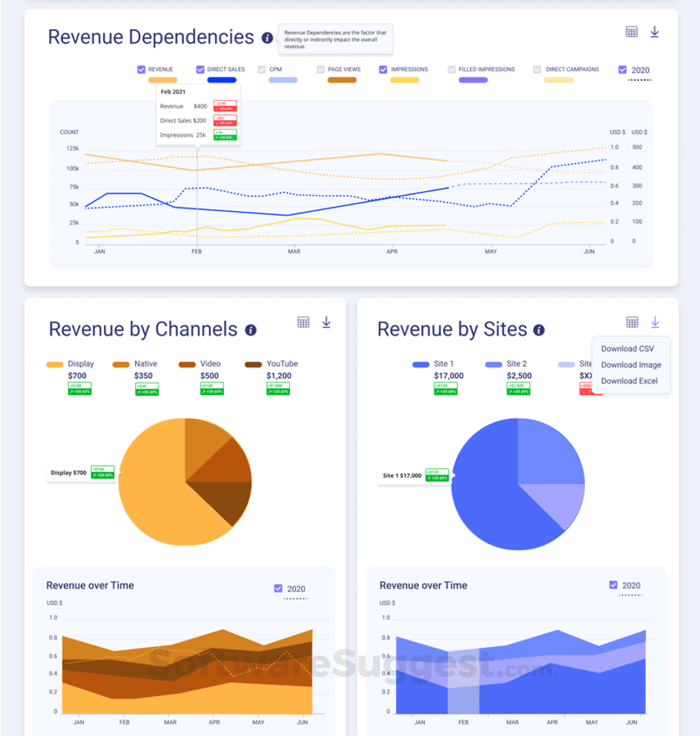The height and width of the screenshot is (736, 700).
Task: Select Download CSV option
Action: click(627, 349)
